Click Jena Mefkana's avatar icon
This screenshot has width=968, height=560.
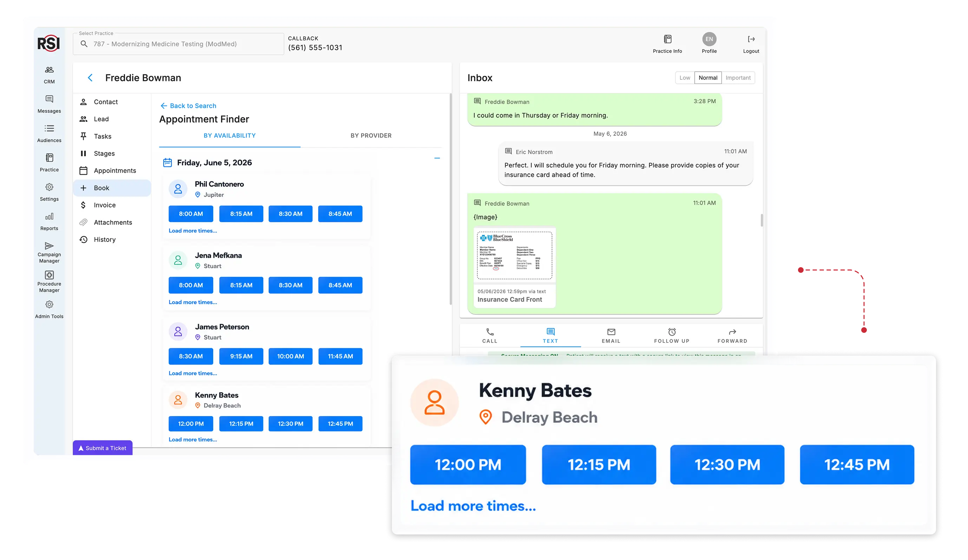[x=178, y=261]
